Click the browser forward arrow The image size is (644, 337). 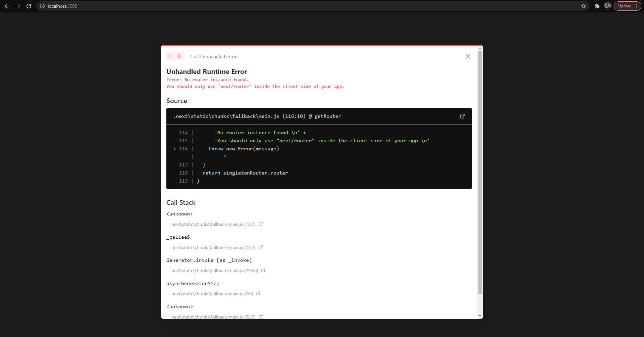pos(18,6)
